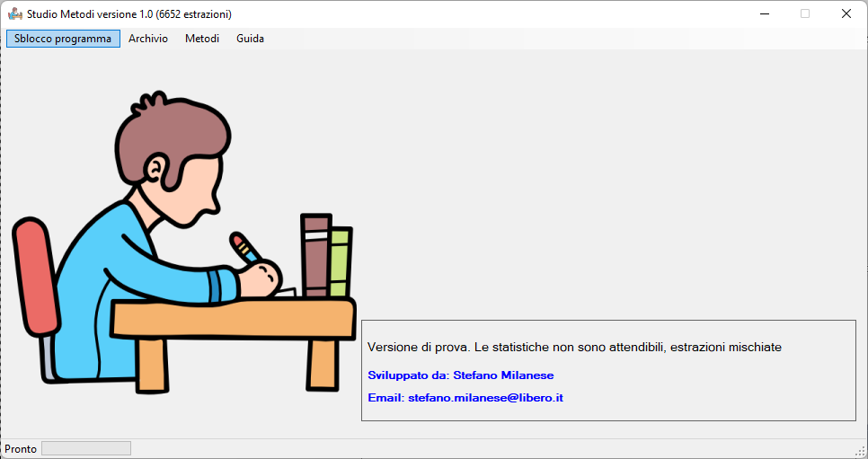Open the Guida menu
868x459 pixels.
(250, 39)
